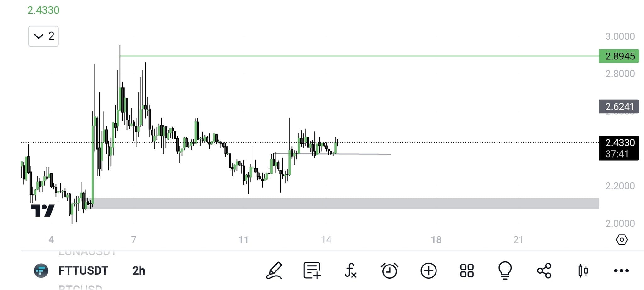
Task: Open the trade panel with the plus icon
Action: [x=429, y=270]
